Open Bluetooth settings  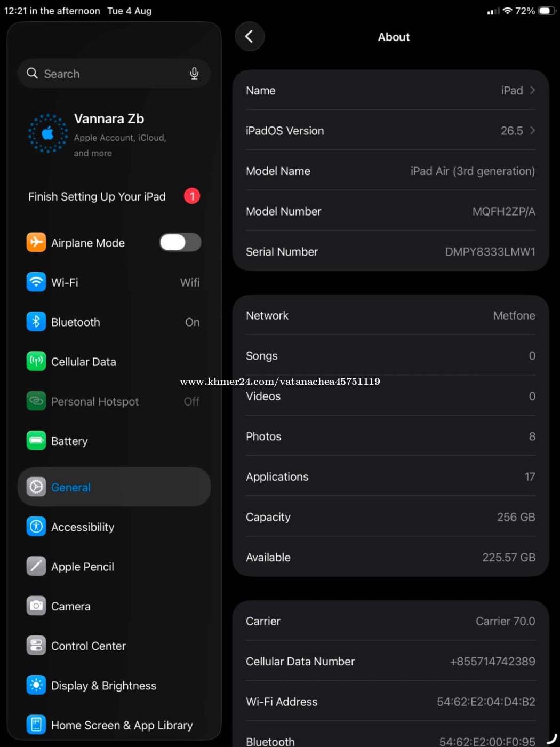[x=114, y=322]
